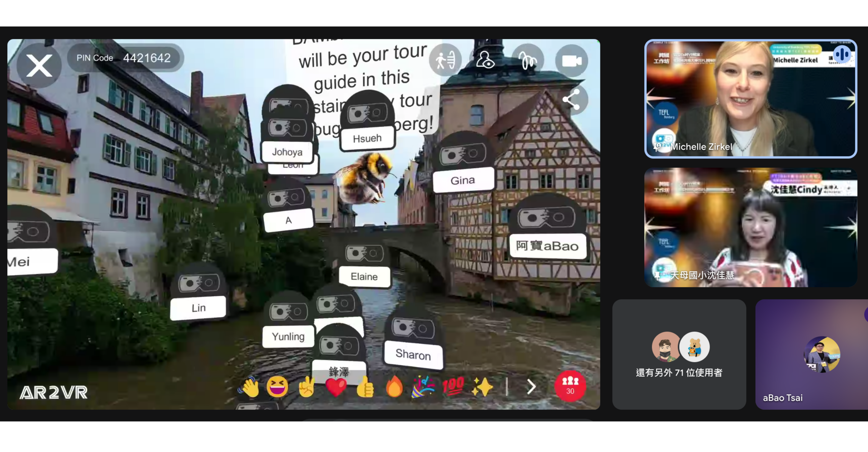Image resolution: width=868 pixels, height=452 pixels.
Task: Open the 71 other users tile
Action: pyautogui.click(x=679, y=354)
